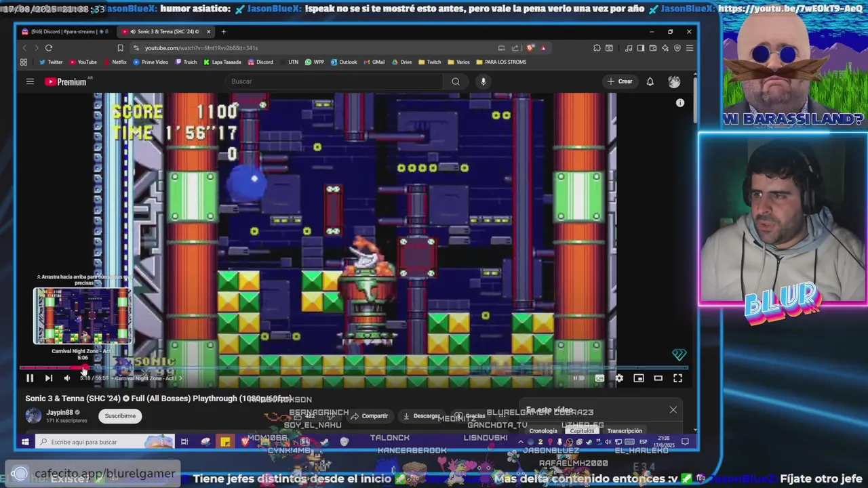868x488 pixels.
Task: Expand the Varios bookmarks folder
Action: (458, 62)
